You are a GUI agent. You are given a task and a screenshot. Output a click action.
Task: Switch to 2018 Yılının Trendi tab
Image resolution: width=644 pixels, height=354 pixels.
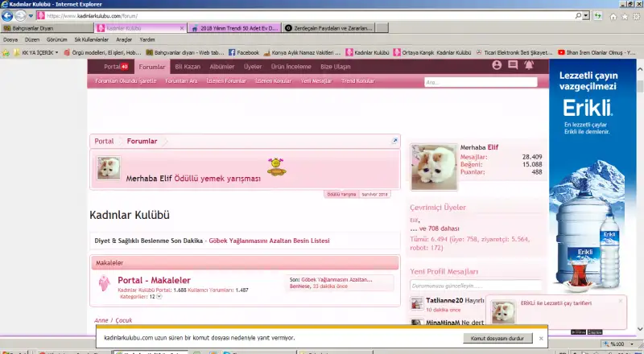click(235, 28)
